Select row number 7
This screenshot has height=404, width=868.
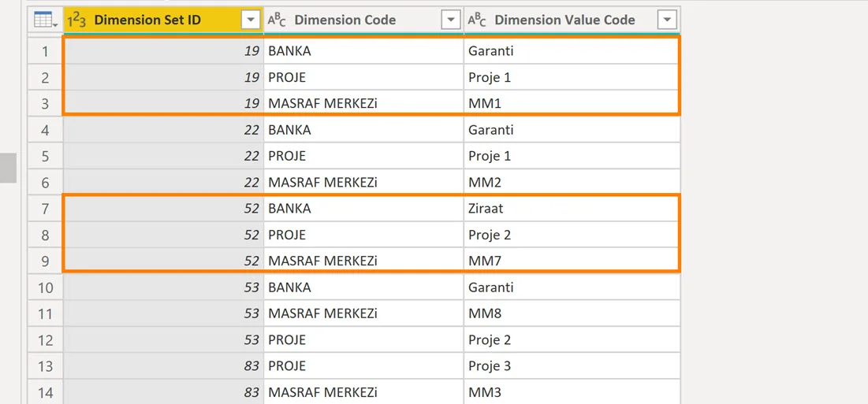pyautogui.click(x=45, y=209)
